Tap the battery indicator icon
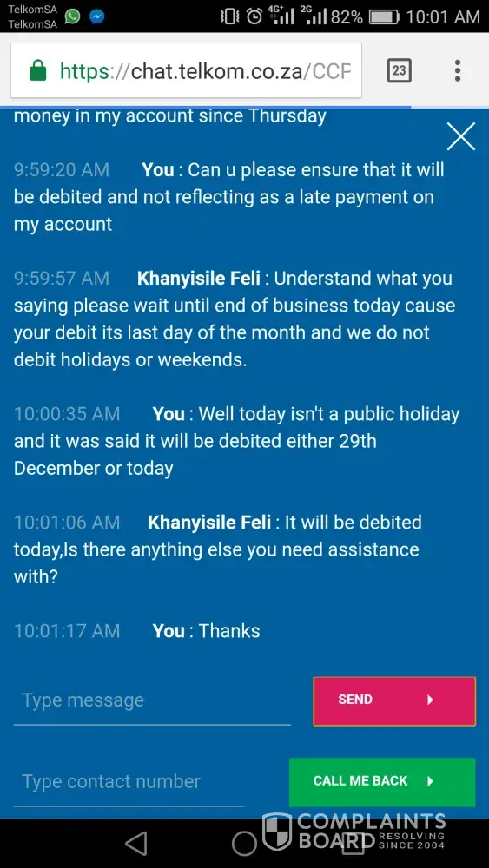 pyautogui.click(x=384, y=17)
